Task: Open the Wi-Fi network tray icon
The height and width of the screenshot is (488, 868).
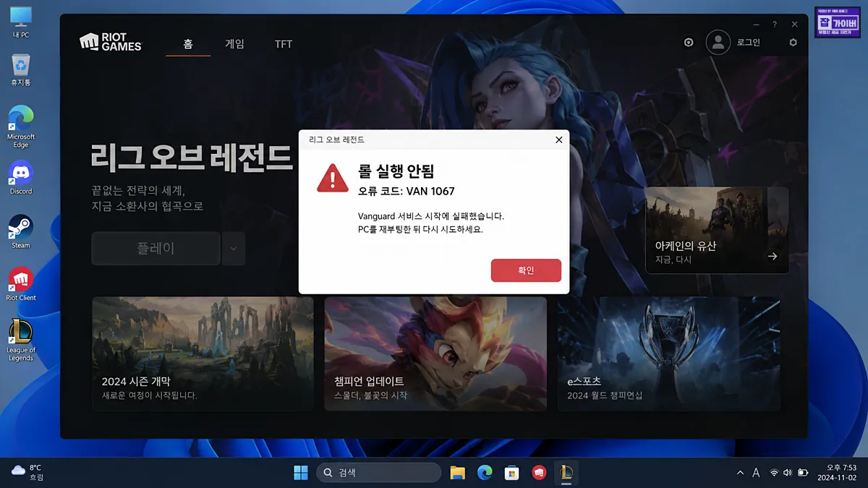Action: pos(774,473)
